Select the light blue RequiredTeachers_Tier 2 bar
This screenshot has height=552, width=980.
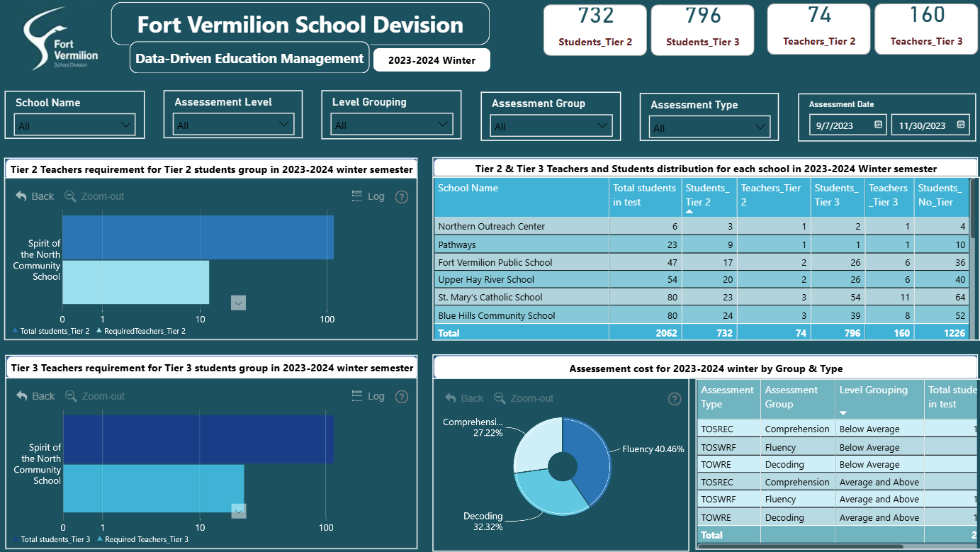[135, 282]
